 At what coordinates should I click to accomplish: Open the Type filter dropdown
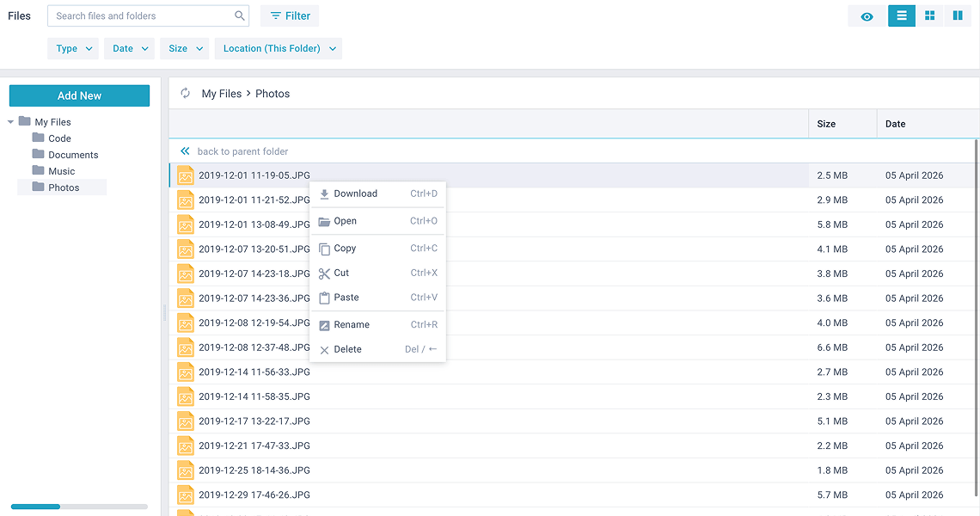[73, 49]
